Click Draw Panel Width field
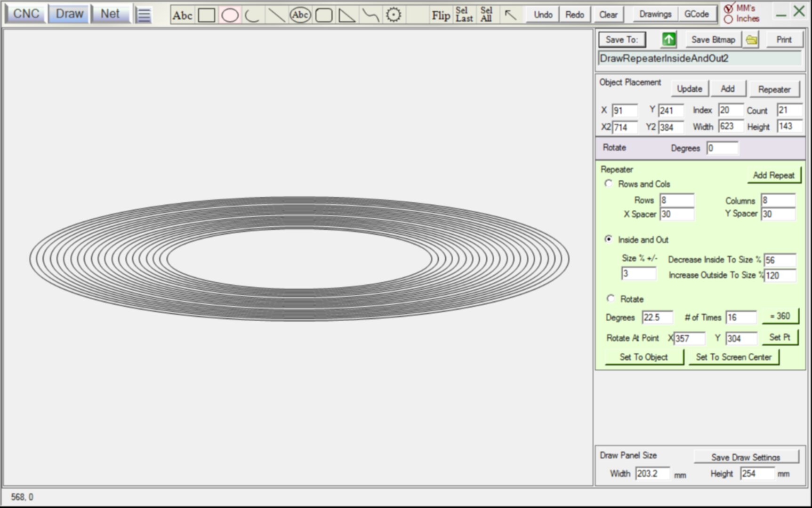The width and height of the screenshot is (812, 508). pyautogui.click(x=652, y=473)
